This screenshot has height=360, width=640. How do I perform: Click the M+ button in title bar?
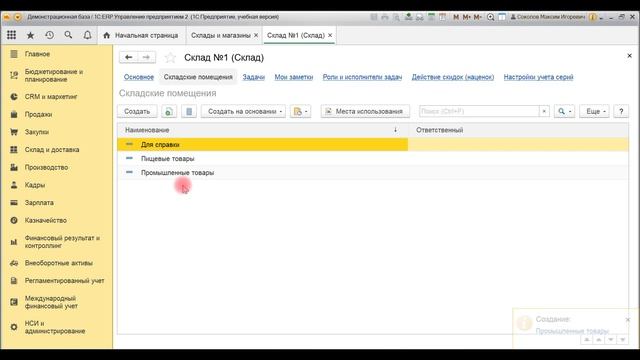click(467, 17)
